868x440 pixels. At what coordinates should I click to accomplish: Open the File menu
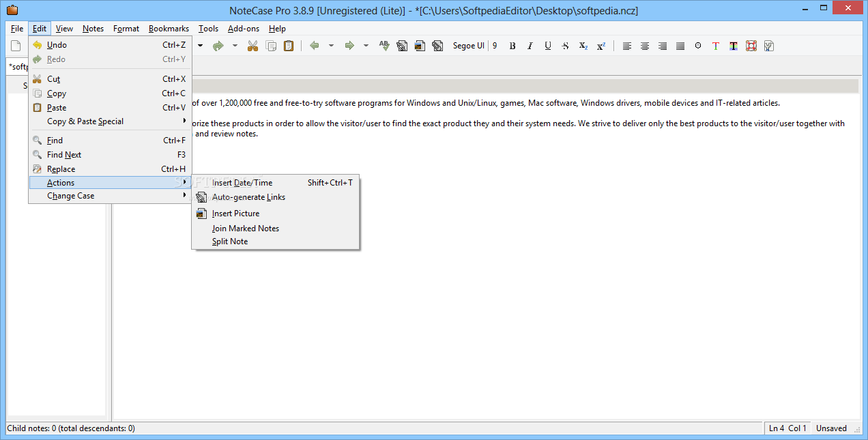pyautogui.click(x=17, y=29)
